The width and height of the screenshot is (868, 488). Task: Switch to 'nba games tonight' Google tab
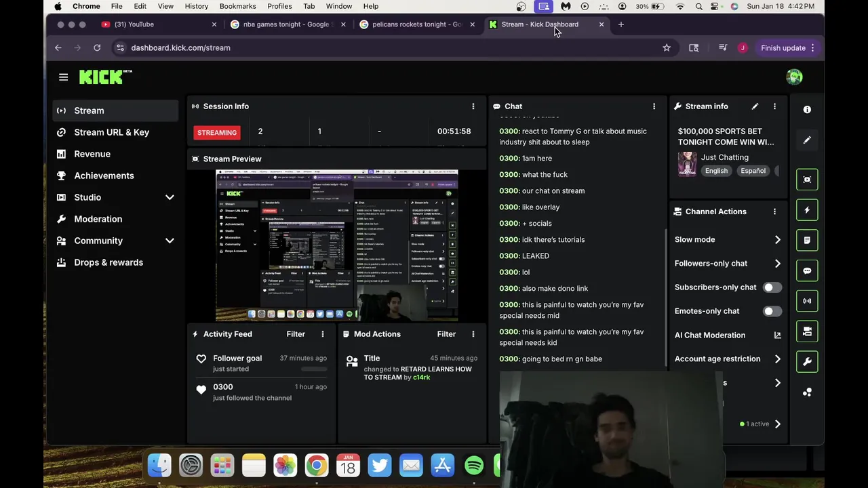288,24
